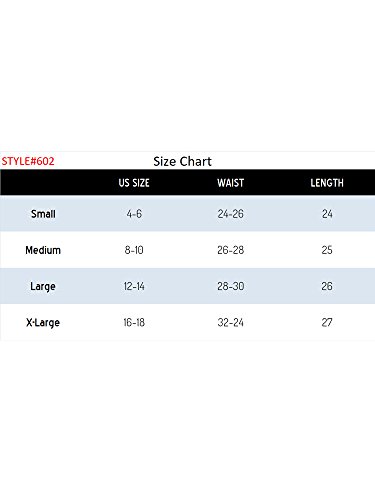Select the US SIZE column header
Viewport: 375px width, 500px height.
134,183
